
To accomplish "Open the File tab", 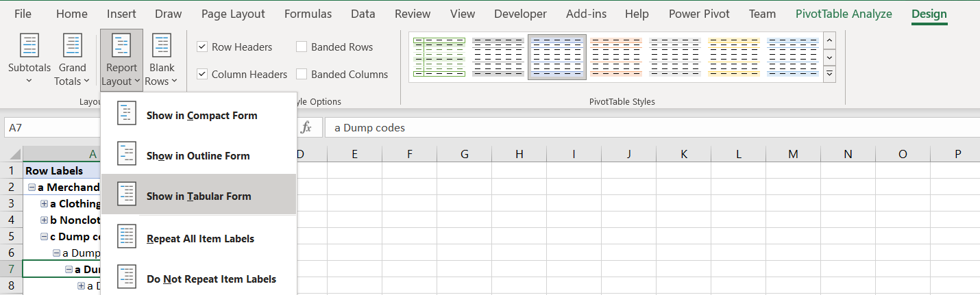I will 23,14.
